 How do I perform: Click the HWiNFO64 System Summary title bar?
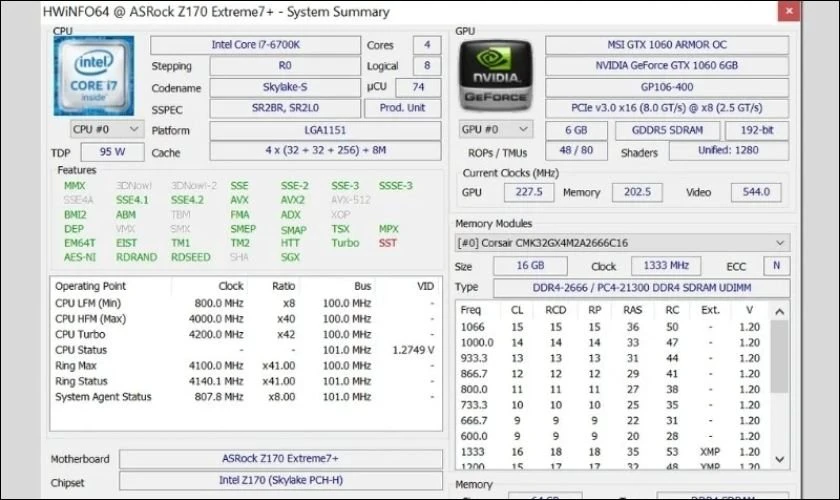[x=410, y=12]
